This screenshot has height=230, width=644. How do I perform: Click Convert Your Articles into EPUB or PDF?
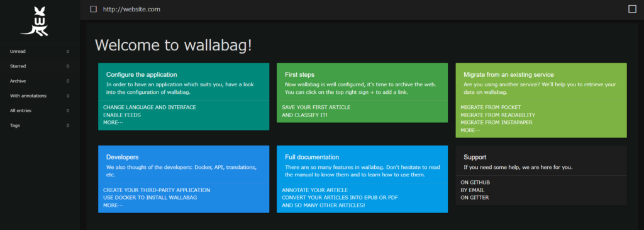click(340, 197)
